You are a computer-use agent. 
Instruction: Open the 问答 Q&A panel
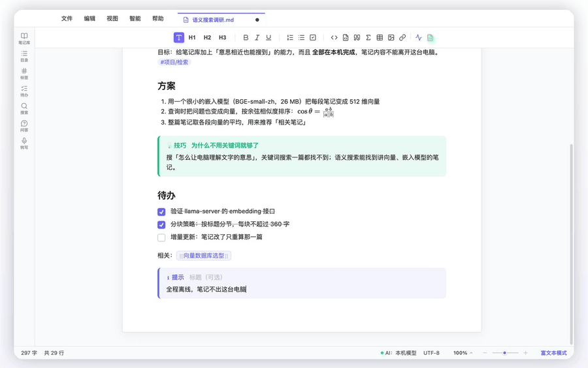[24, 126]
